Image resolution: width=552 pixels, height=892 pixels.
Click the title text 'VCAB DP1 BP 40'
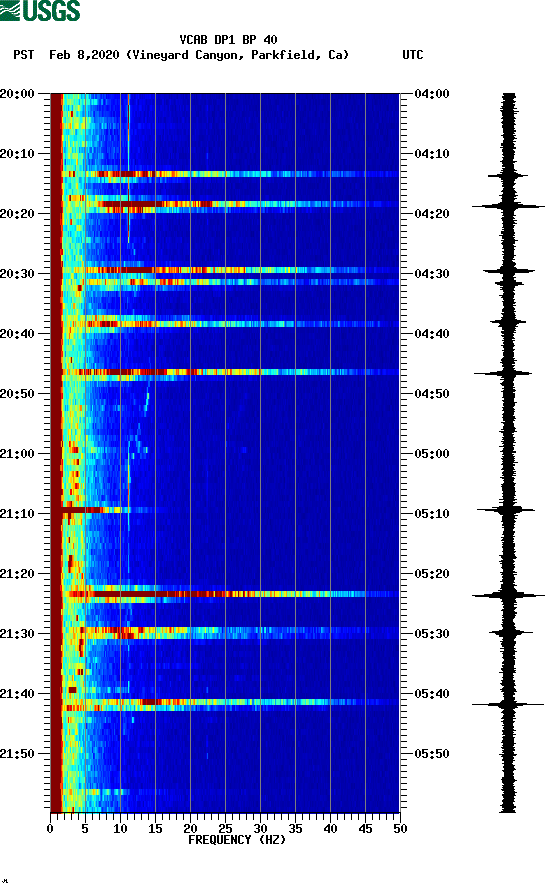(228, 40)
